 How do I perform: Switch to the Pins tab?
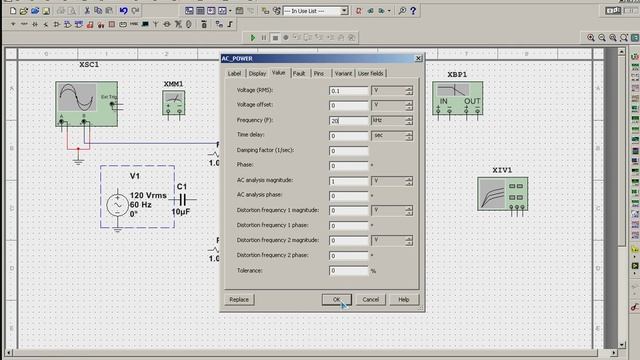click(x=319, y=73)
